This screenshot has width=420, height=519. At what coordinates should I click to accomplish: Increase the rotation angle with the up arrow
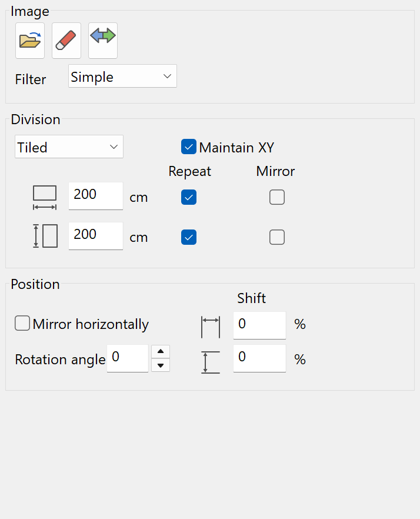coord(160,351)
